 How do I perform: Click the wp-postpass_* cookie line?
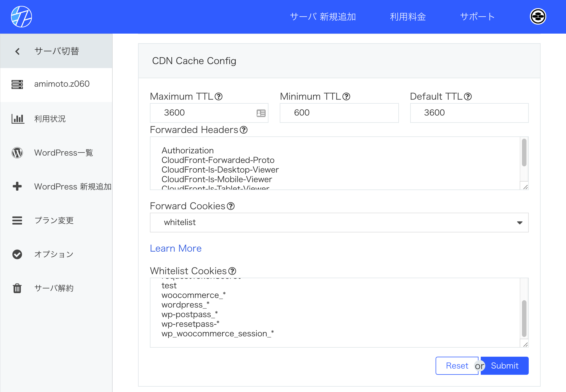click(x=190, y=315)
